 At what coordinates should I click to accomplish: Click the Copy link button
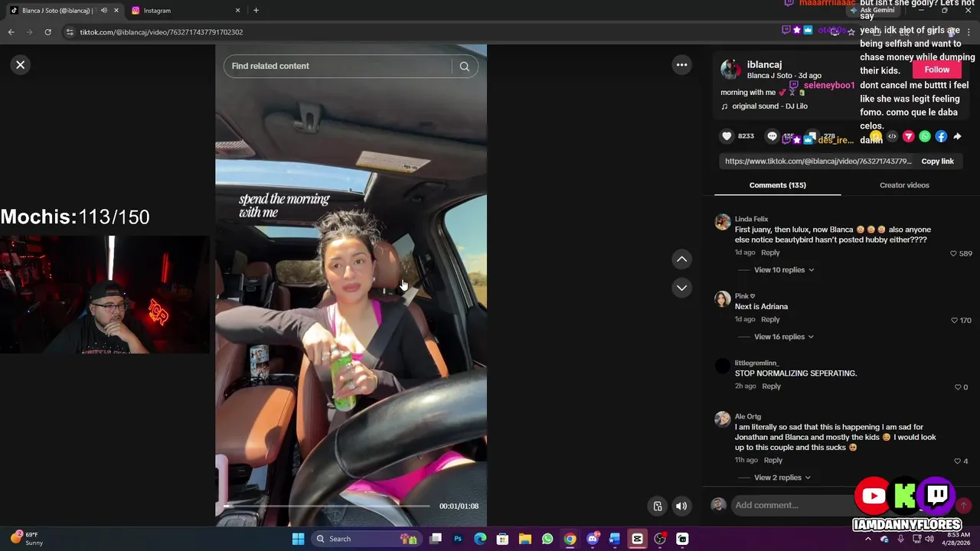(937, 161)
